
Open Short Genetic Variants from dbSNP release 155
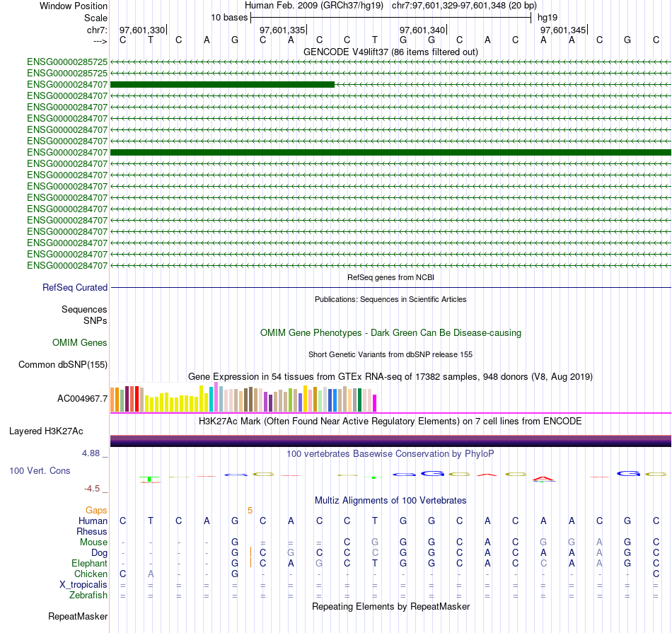tap(390, 354)
